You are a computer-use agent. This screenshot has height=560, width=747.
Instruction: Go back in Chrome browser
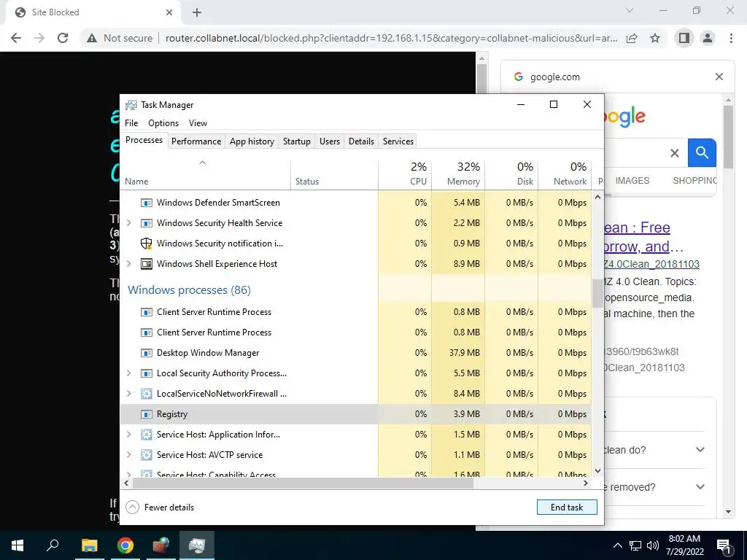point(16,38)
